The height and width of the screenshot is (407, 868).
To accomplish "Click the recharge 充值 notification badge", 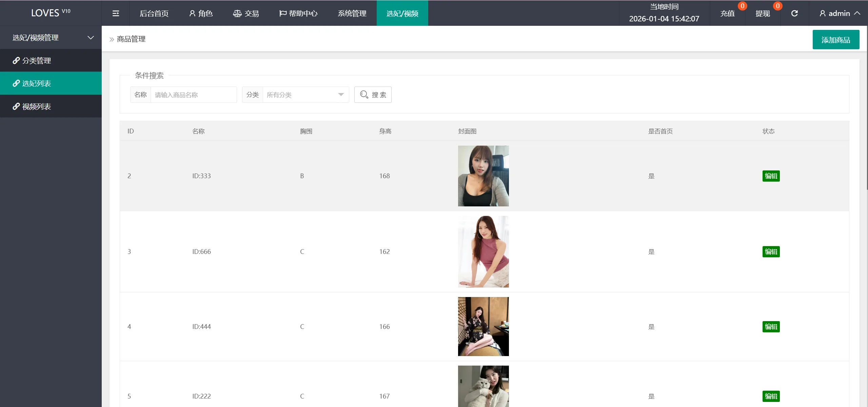I will (x=742, y=6).
